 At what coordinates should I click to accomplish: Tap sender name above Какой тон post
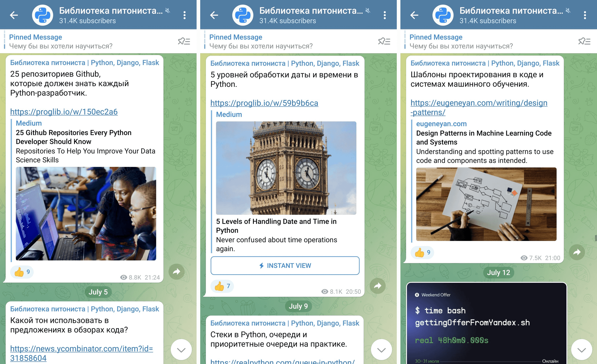(x=85, y=309)
